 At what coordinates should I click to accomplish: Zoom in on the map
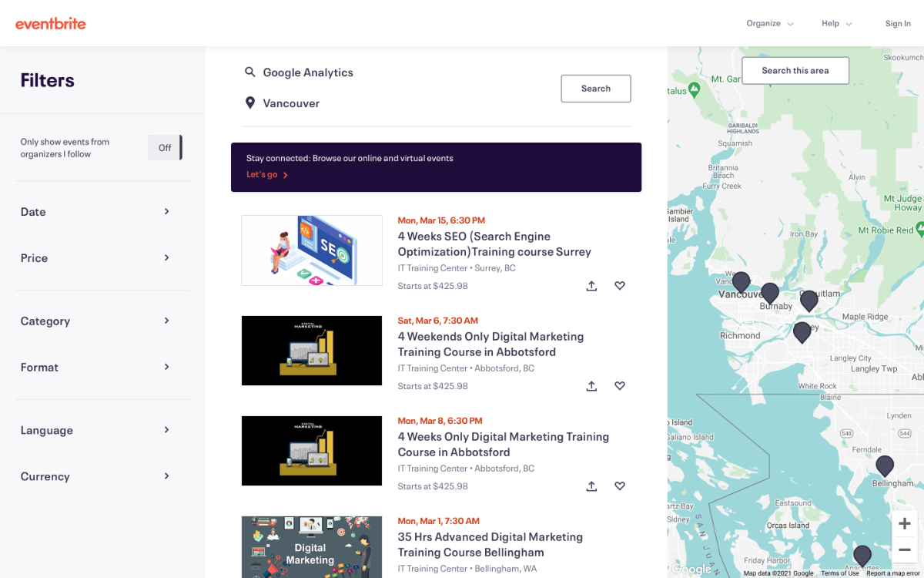point(904,523)
